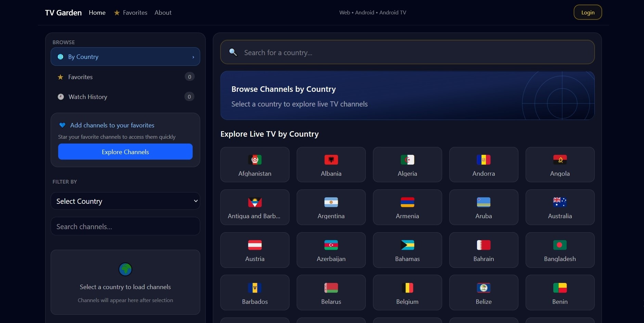Image resolution: width=644 pixels, height=323 pixels.
Task: Open the Select Country dropdown
Action: click(x=125, y=201)
